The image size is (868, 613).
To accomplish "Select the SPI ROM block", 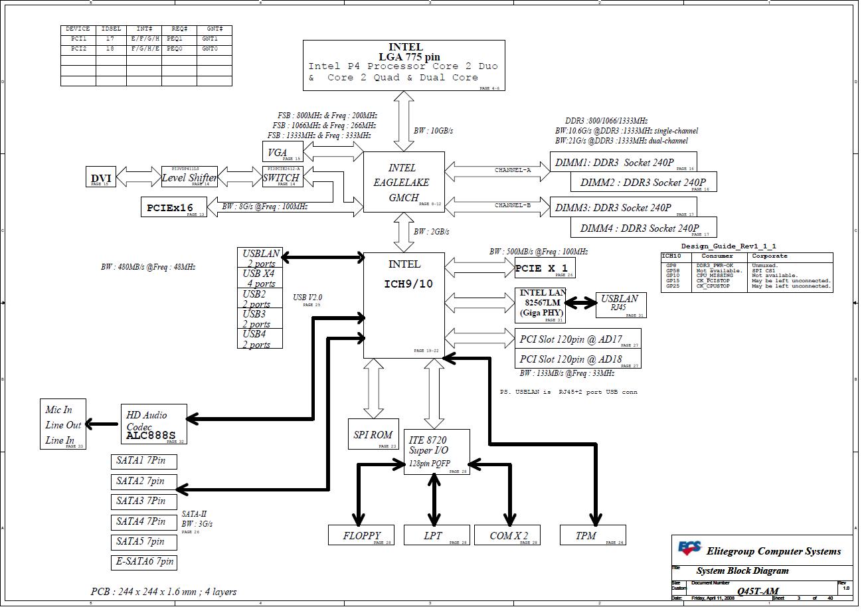I will [373, 434].
